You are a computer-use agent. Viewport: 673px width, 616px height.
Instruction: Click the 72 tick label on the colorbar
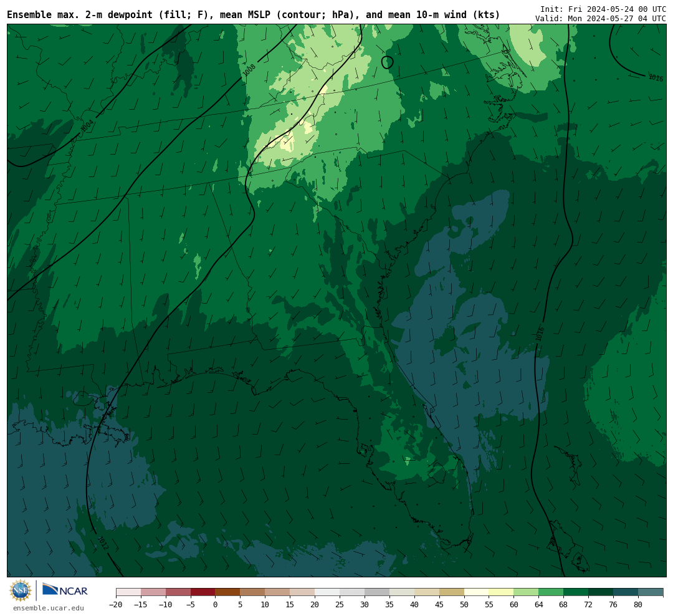coord(589,604)
